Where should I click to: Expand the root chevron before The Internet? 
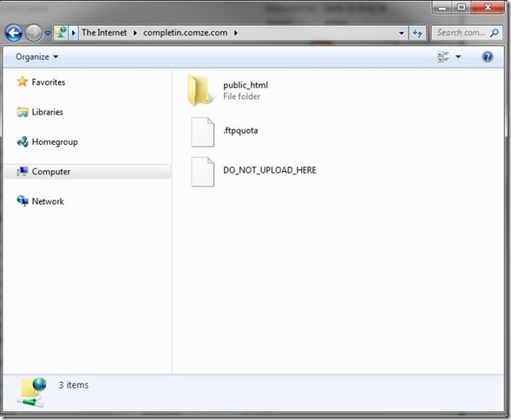click(74, 33)
